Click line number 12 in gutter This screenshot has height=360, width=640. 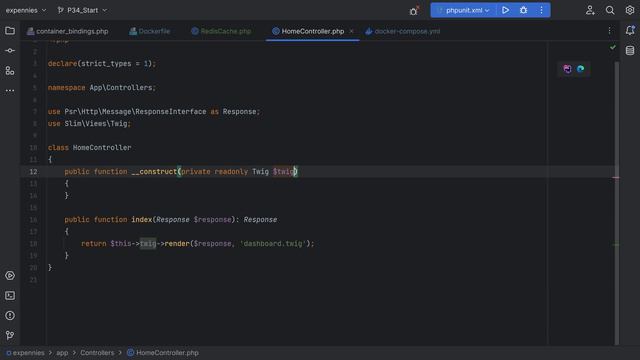[x=33, y=172]
